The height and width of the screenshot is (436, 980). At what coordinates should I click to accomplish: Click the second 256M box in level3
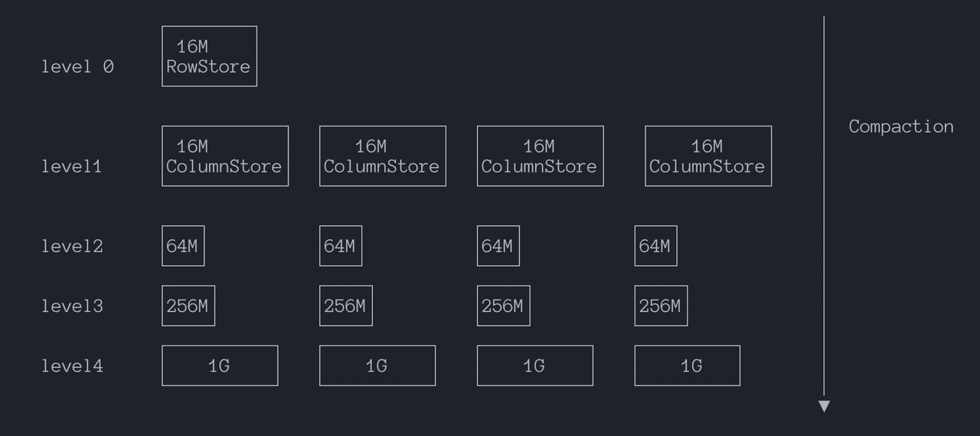click(x=346, y=306)
